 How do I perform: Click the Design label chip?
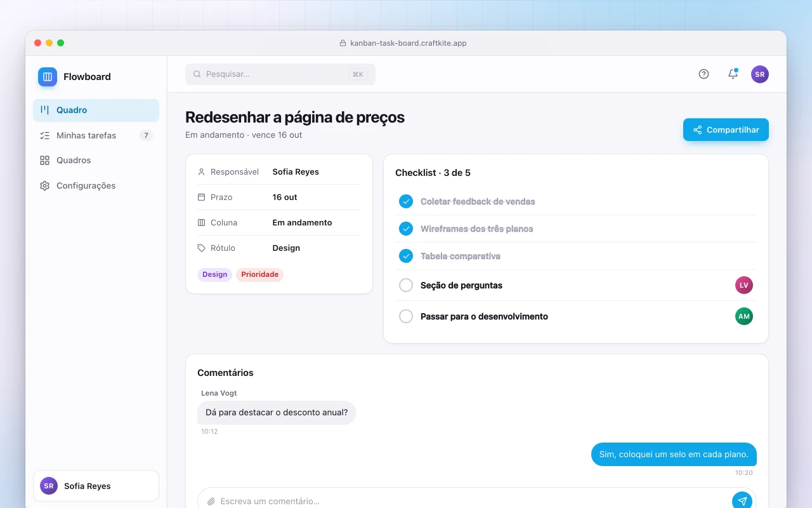(214, 274)
